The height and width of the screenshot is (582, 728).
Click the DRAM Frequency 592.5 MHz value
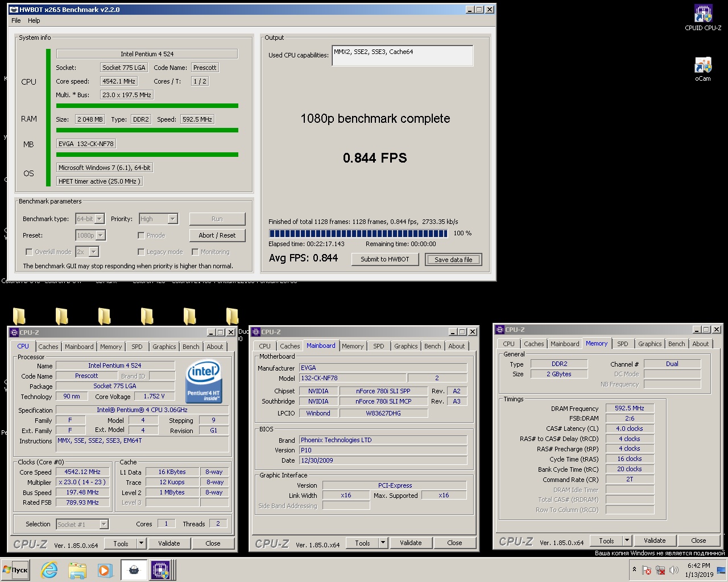coord(630,408)
